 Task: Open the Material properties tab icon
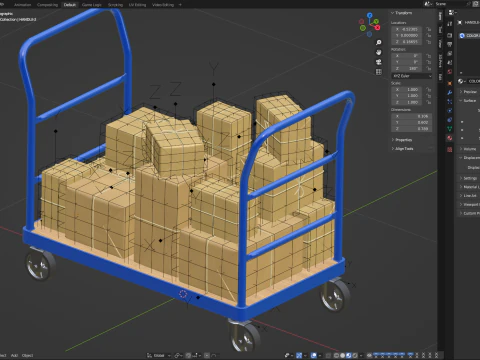pyautogui.click(x=450, y=138)
